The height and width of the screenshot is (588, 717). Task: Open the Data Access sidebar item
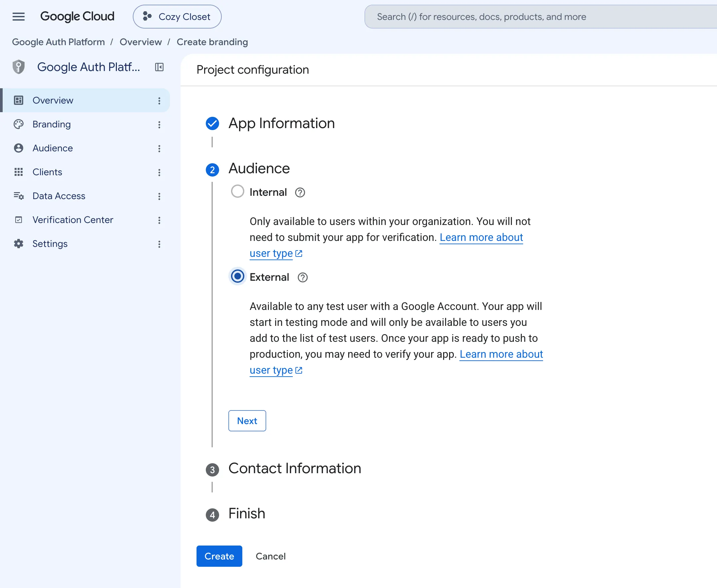coord(85,196)
